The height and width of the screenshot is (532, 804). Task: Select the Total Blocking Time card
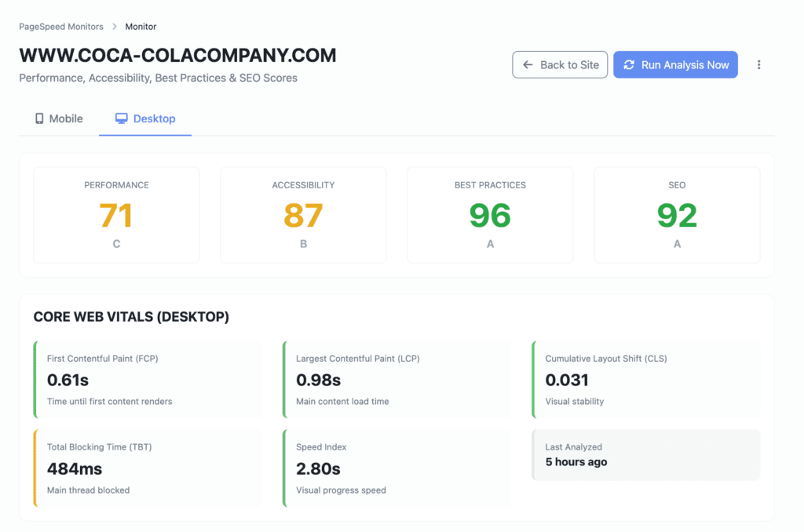(148, 466)
